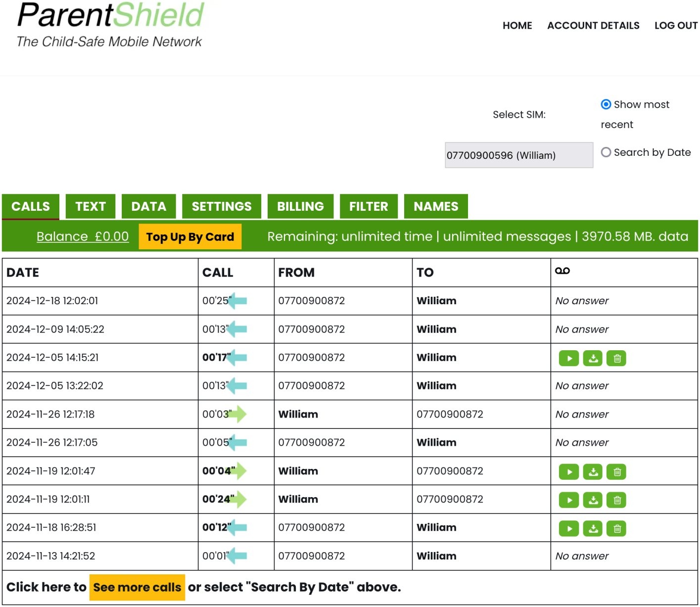
Task: Switch to the TEXT tab
Action: coord(91,206)
